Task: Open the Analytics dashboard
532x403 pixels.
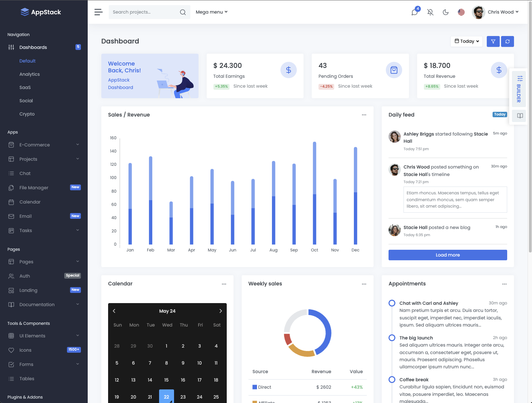Action: click(x=30, y=74)
